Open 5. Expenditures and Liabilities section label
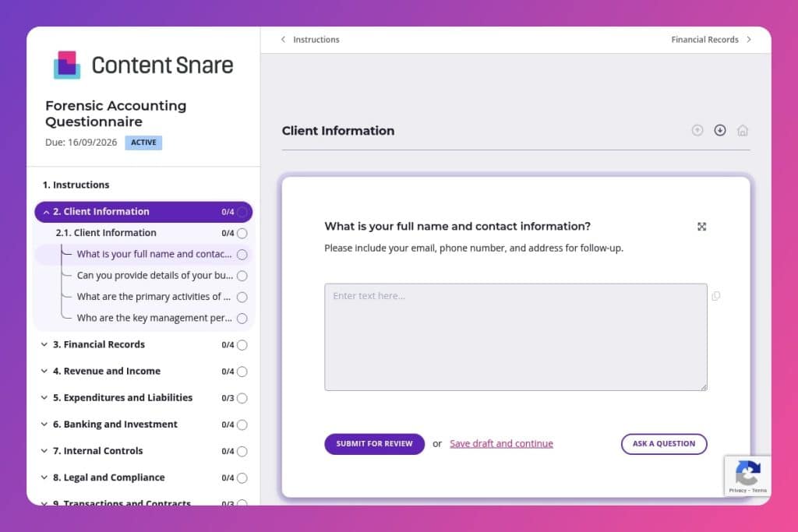Image resolution: width=798 pixels, height=532 pixels. (122, 397)
